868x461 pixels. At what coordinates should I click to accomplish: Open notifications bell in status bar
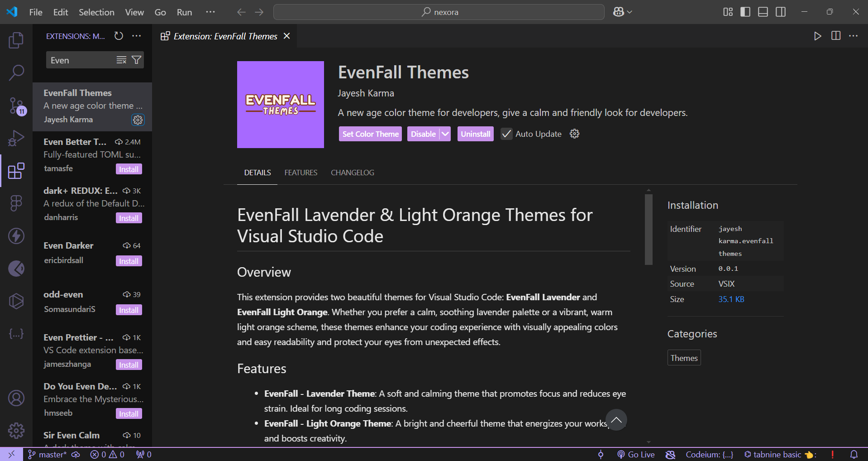click(x=854, y=454)
